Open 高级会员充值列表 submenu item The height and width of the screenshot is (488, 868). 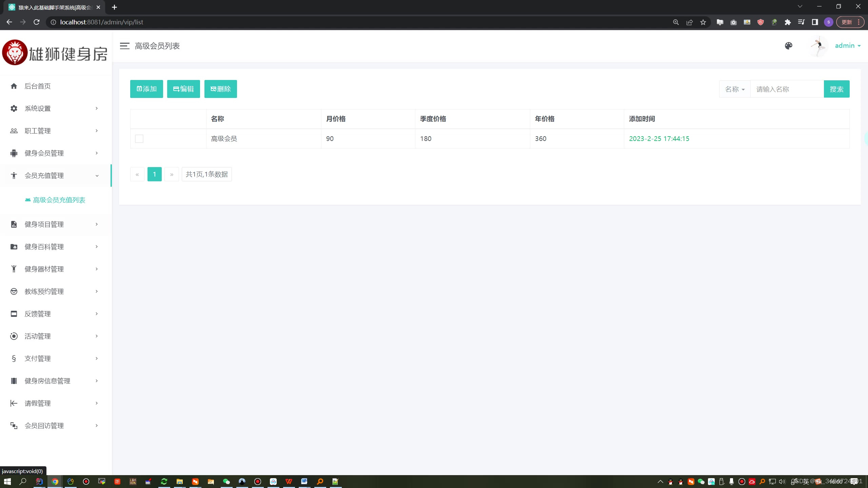[x=59, y=200]
